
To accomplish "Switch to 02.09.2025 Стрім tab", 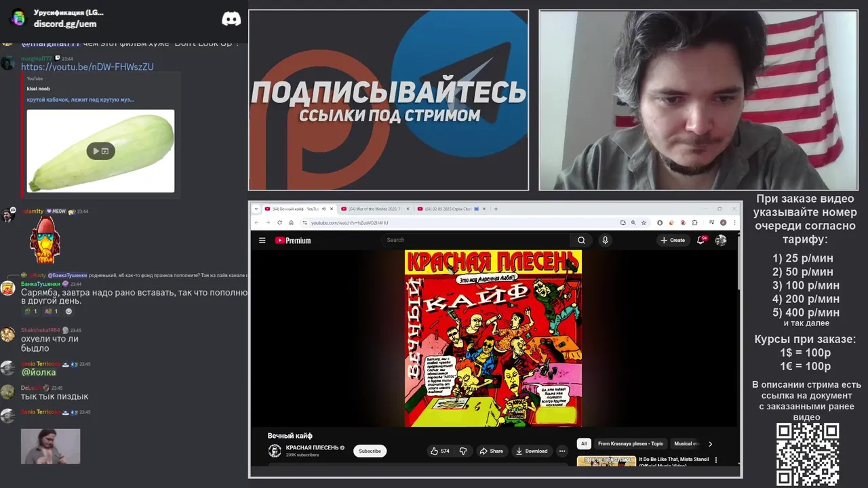I will (x=452, y=209).
